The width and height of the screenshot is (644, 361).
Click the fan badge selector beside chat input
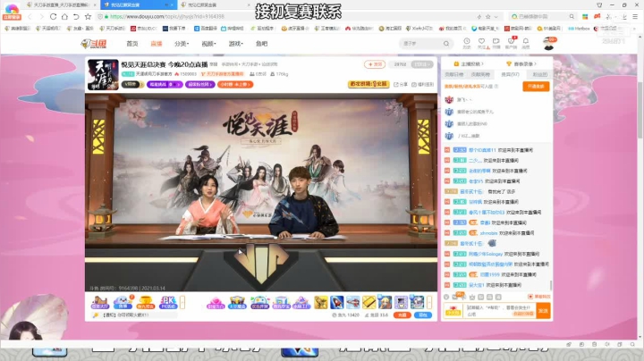coord(453,311)
